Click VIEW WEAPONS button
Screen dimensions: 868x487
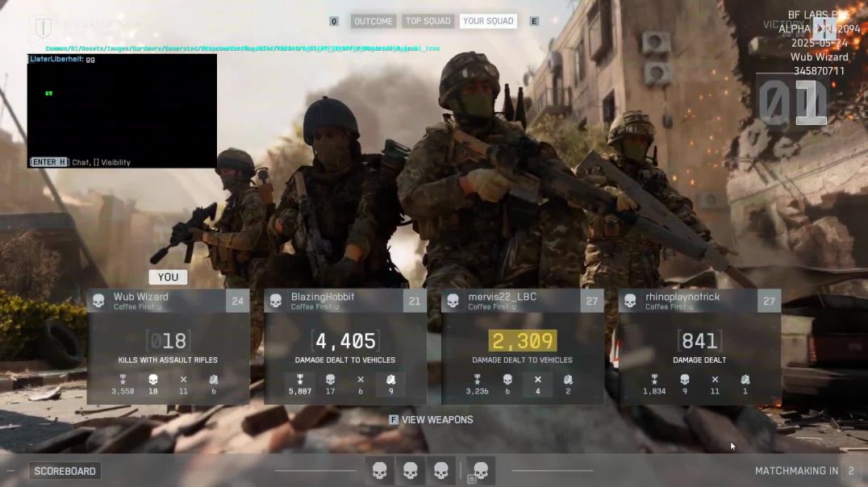click(x=436, y=420)
